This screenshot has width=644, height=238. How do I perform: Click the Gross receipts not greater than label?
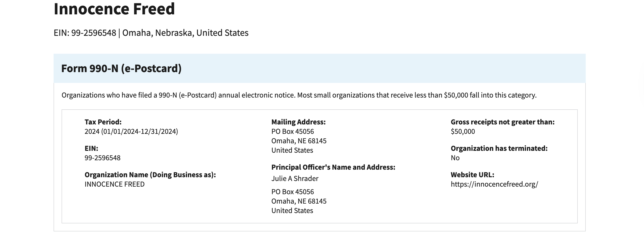tap(503, 122)
